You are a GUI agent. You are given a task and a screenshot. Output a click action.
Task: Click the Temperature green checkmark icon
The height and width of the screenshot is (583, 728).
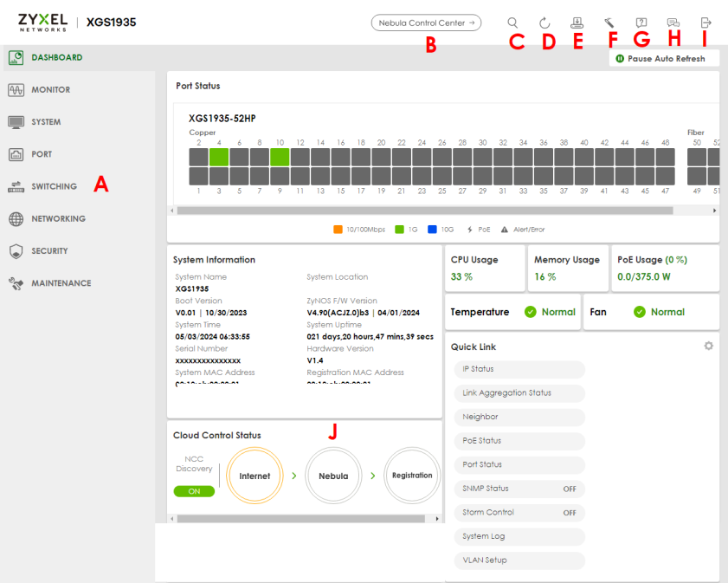coord(531,312)
